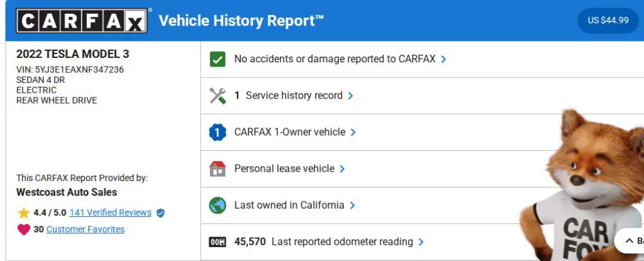Open the 141 Verified Reviews link

pos(110,213)
